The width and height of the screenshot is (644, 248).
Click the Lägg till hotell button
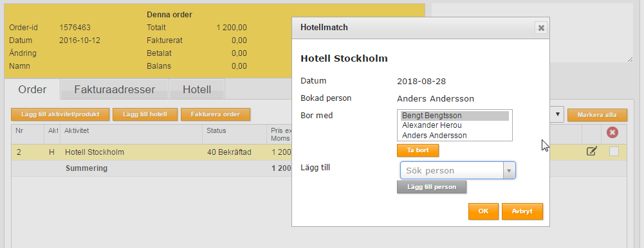[x=145, y=114]
